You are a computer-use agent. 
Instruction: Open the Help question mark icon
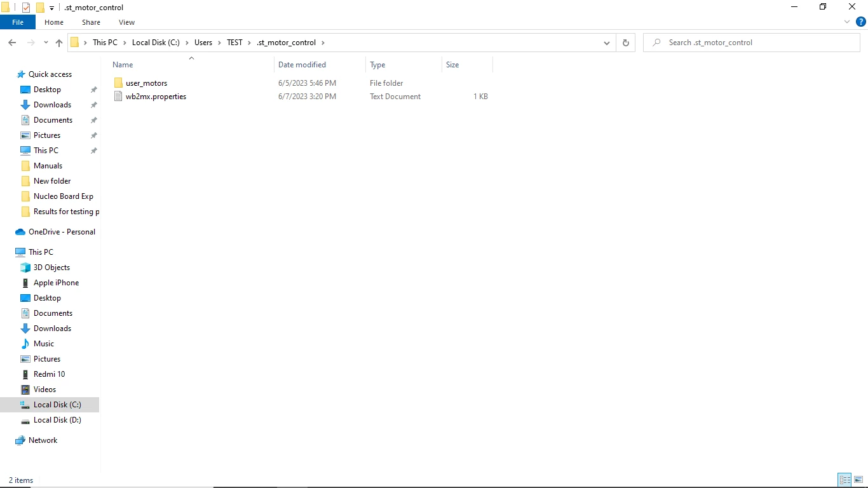coord(861,22)
